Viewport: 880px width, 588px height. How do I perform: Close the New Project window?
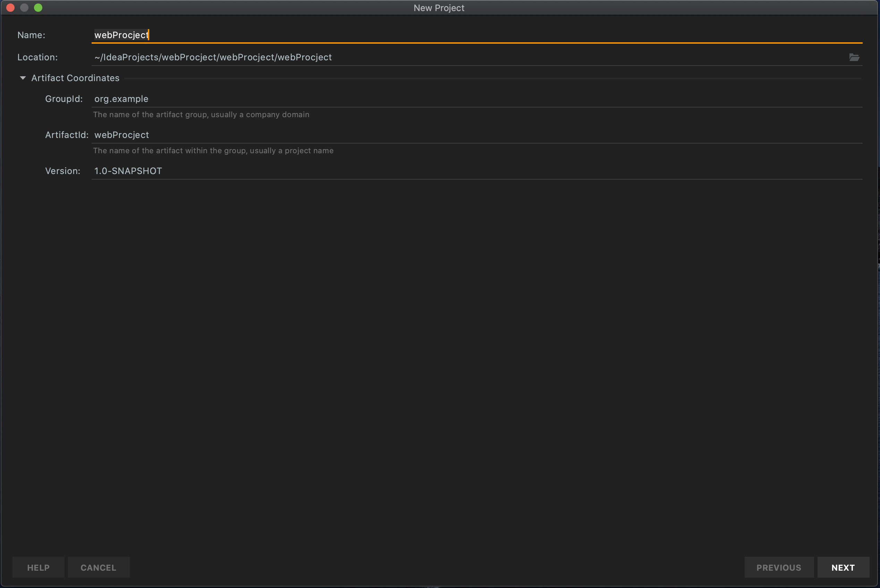click(10, 8)
